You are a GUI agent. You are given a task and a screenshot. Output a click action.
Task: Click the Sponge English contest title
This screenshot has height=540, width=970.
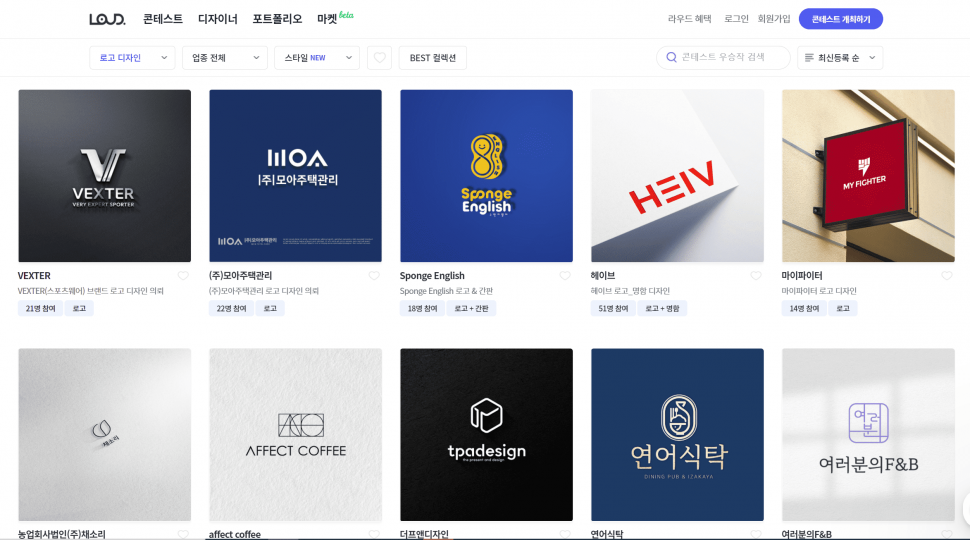tap(432, 276)
